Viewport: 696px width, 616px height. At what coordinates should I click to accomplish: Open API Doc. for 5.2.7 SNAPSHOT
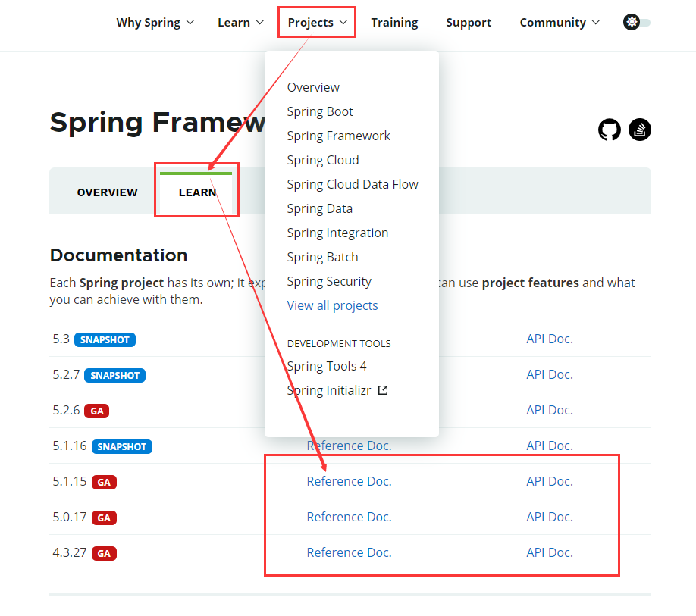(x=550, y=374)
